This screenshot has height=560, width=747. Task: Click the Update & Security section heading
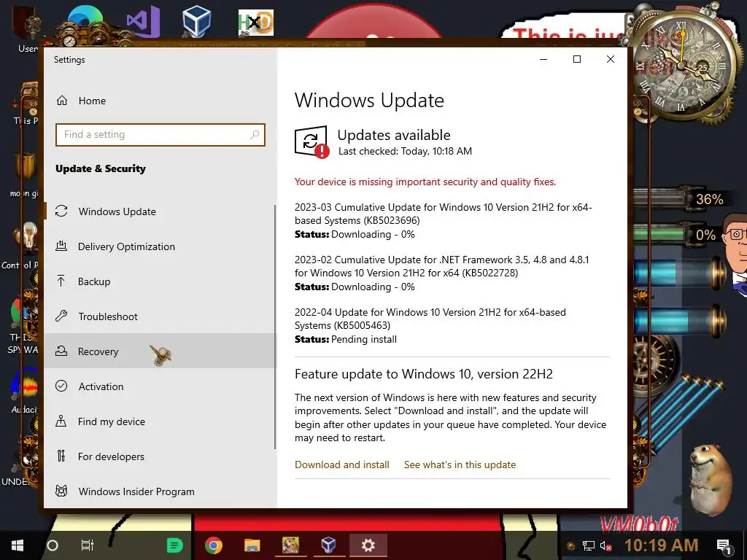pyautogui.click(x=101, y=168)
